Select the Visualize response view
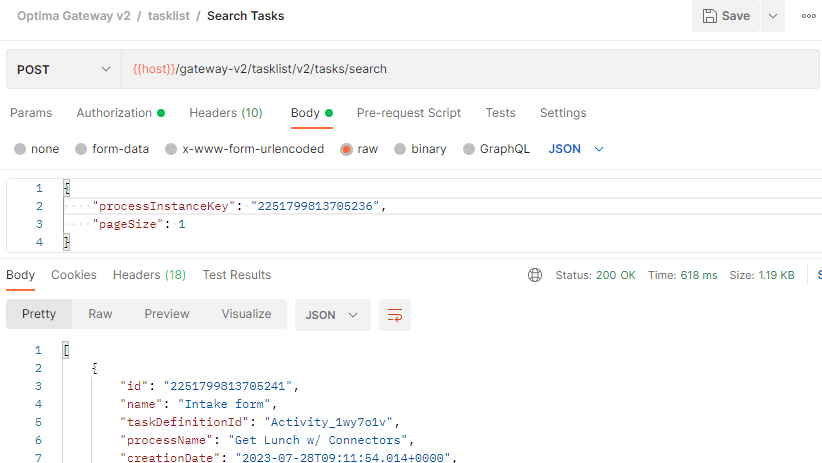 [246, 314]
